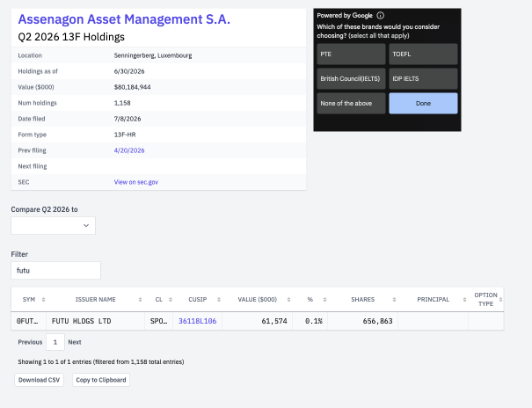Choose British Council(IELTS) survey option

point(351,78)
